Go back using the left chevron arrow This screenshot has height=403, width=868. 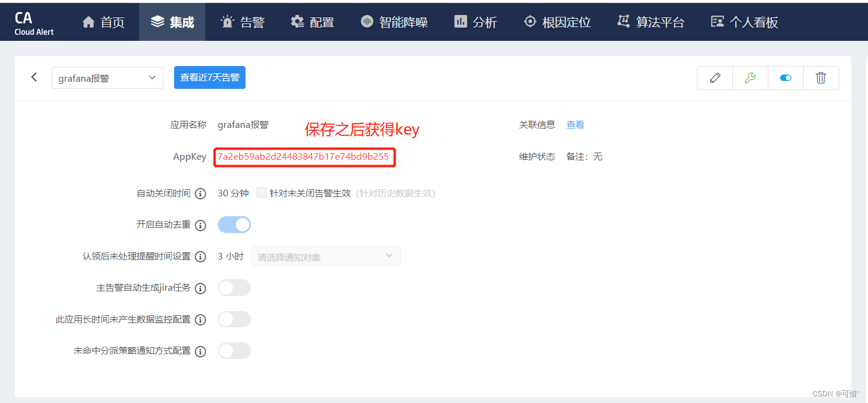(x=34, y=77)
